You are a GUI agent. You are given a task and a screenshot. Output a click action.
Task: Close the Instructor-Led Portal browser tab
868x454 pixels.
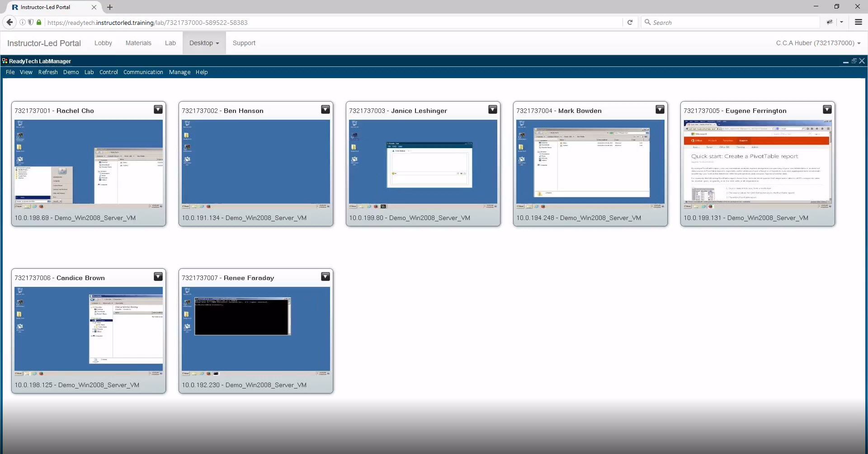click(94, 7)
